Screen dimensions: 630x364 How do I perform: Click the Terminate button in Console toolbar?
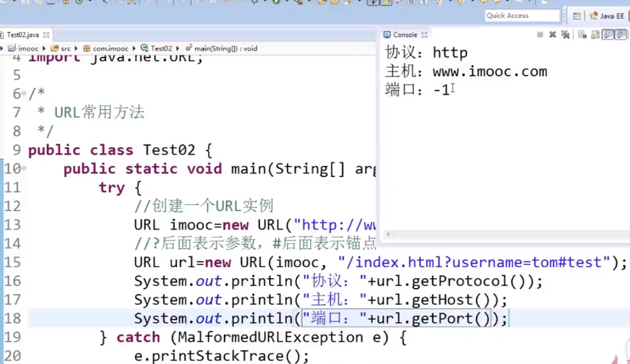[x=540, y=35]
